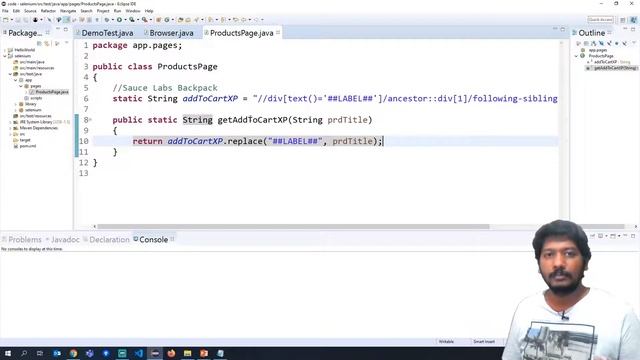Open the Navigate menu
Image resolution: width=640 pixels, height=360 pixels.
[68, 11]
